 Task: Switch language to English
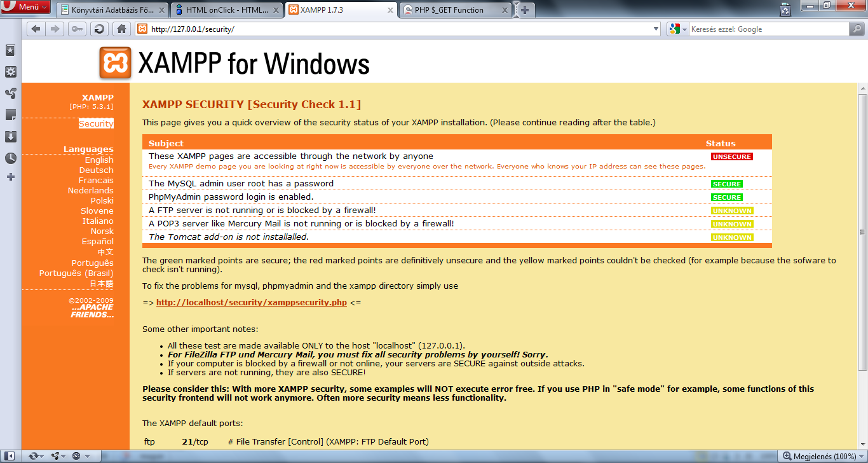pyautogui.click(x=99, y=160)
